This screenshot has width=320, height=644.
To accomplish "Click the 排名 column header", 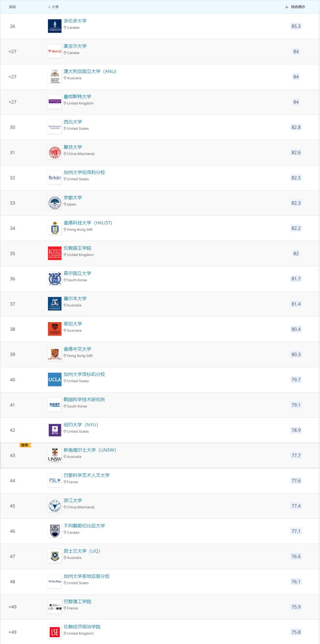I will (12, 7).
